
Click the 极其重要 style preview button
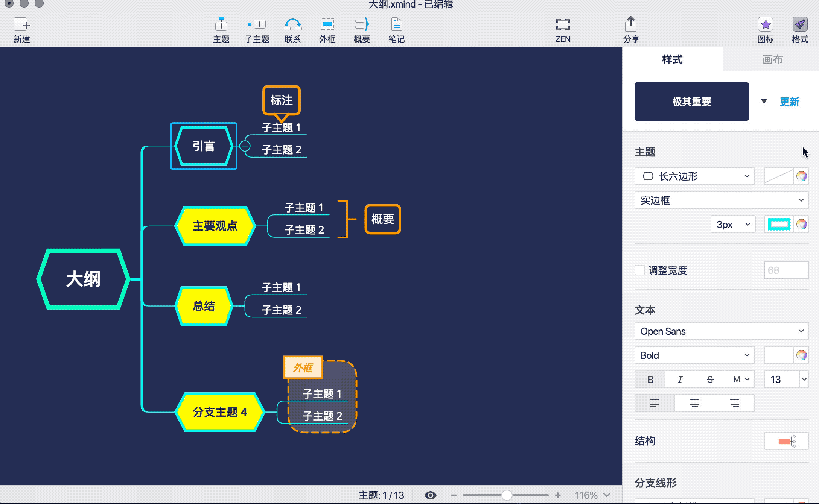click(691, 102)
